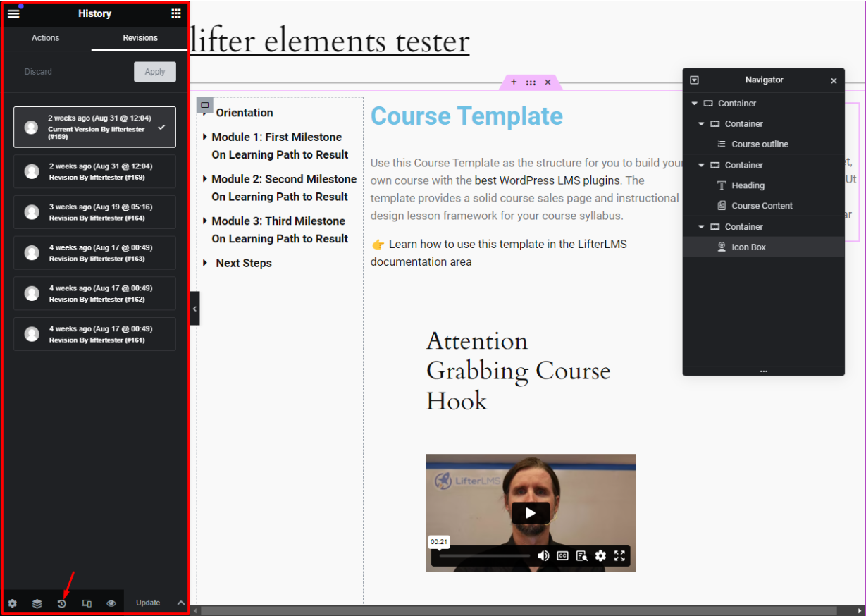Screen dimensions: 866x616
Task: Click the Apply button
Action: click(154, 72)
